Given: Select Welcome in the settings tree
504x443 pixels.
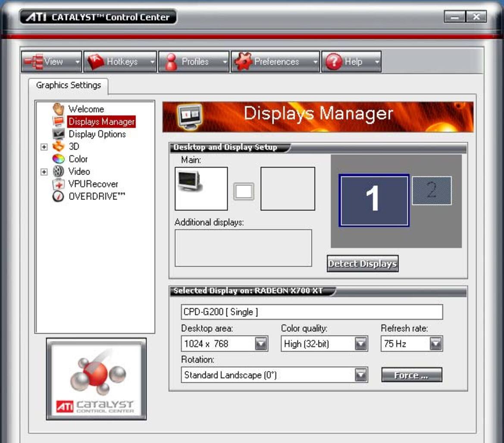Looking at the screenshot, I should pos(86,109).
